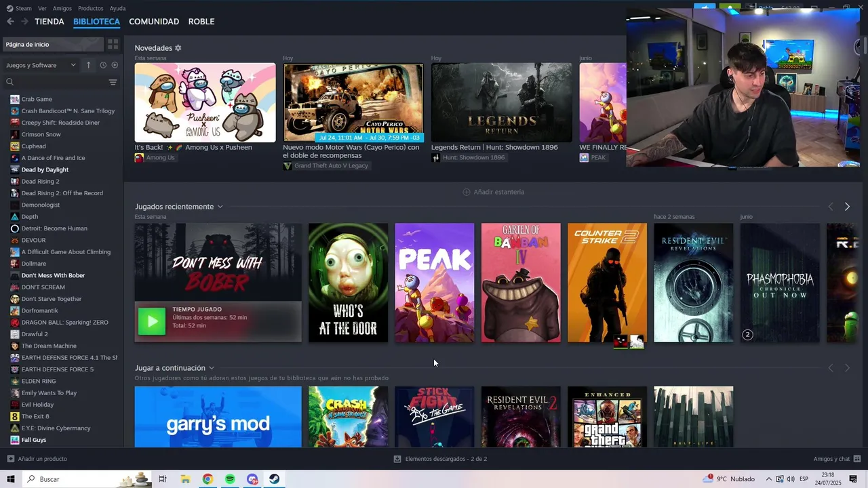Open Spotify from the Windows taskbar
868x488 pixels.
click(x=230, y=479)
